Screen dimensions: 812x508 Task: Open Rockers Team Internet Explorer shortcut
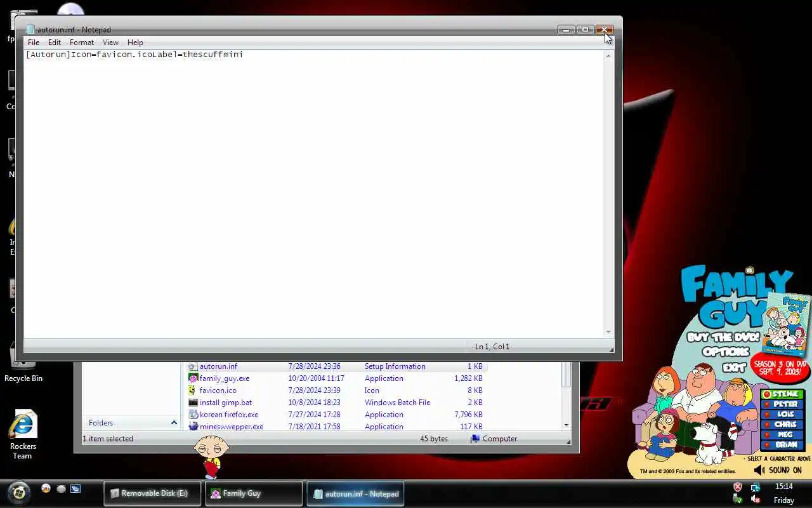point(23,435)
